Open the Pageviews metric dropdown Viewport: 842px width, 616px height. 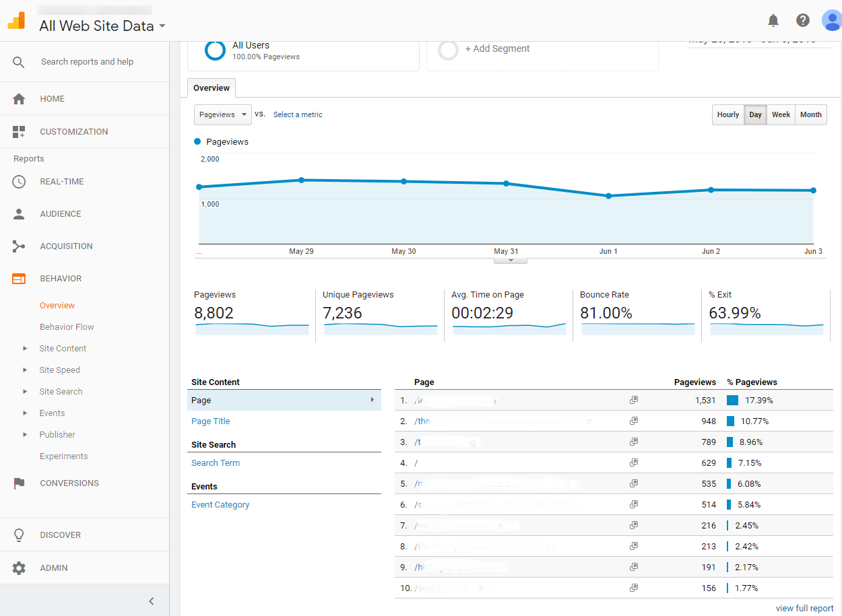tap(222, 115)
